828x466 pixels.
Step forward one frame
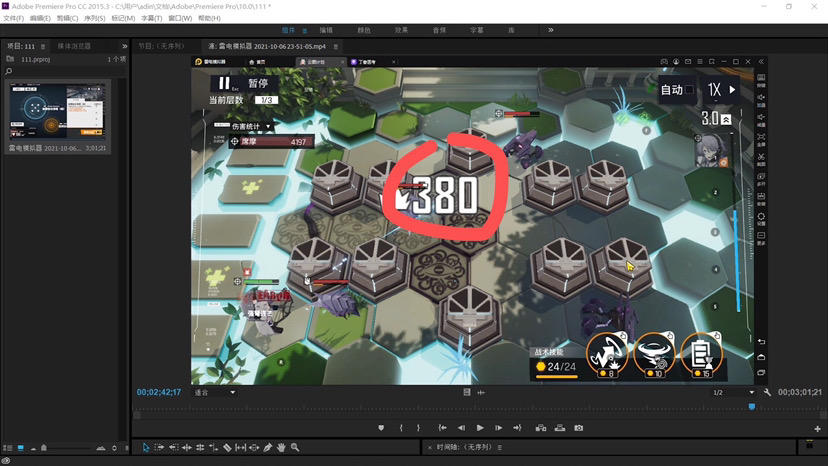(x=498, y=428)
